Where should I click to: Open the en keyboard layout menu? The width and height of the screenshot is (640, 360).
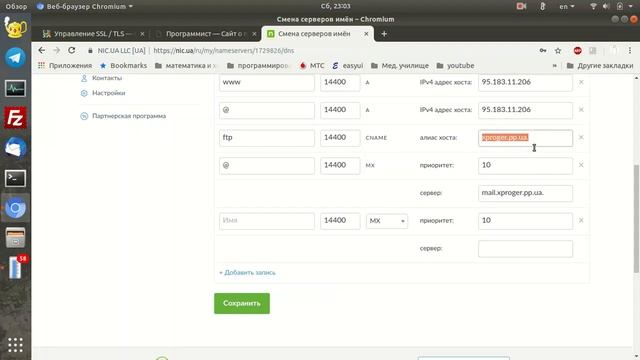click(567, 6)
